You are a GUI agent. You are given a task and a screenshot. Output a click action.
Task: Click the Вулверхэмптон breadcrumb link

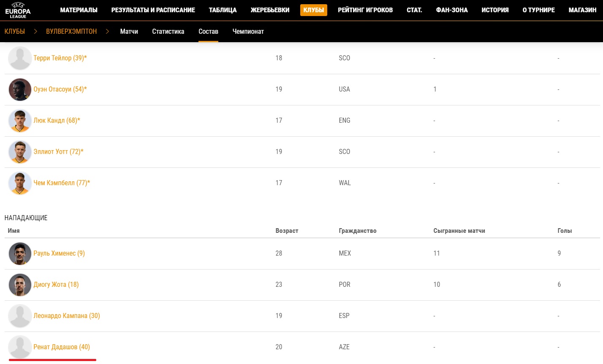click(x=71, y=32)
